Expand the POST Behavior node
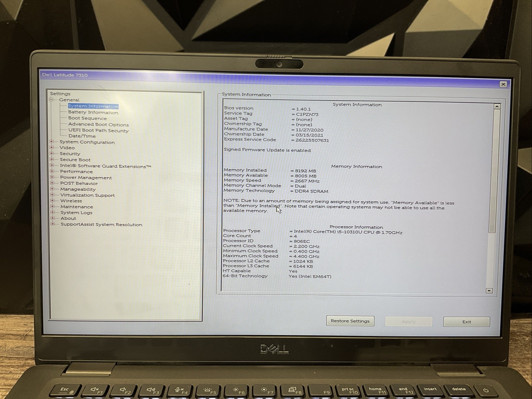 pyautogui.click(x=52, y=183)
